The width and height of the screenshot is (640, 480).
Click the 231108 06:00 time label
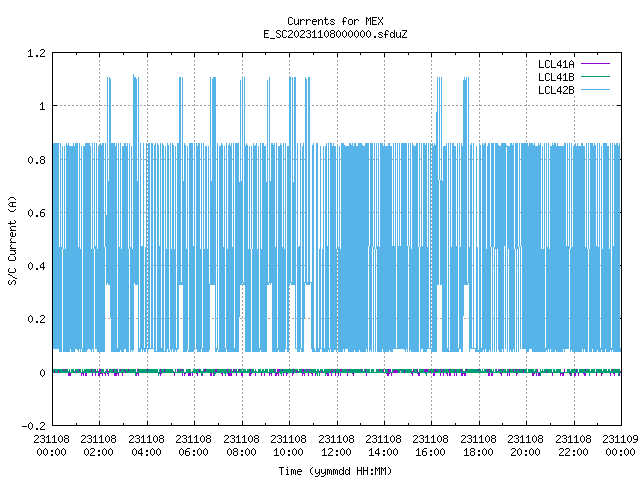click(193, 446)
